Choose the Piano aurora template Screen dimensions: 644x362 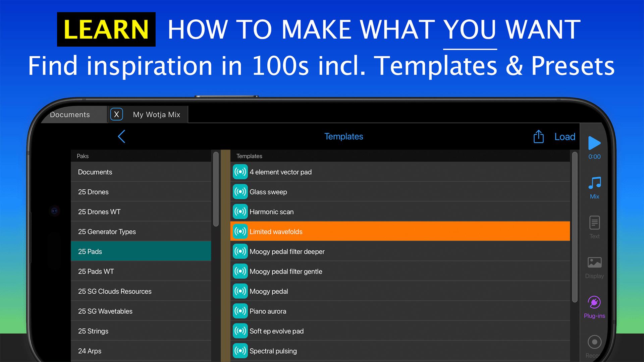click(x=400, y=311)
